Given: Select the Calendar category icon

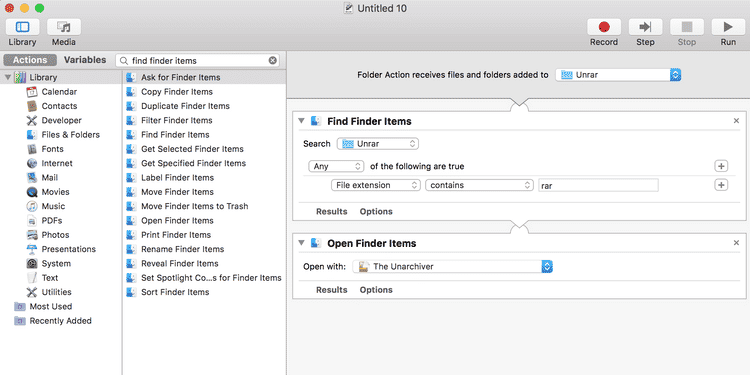Looking at the screenshot, I should 32,92.
